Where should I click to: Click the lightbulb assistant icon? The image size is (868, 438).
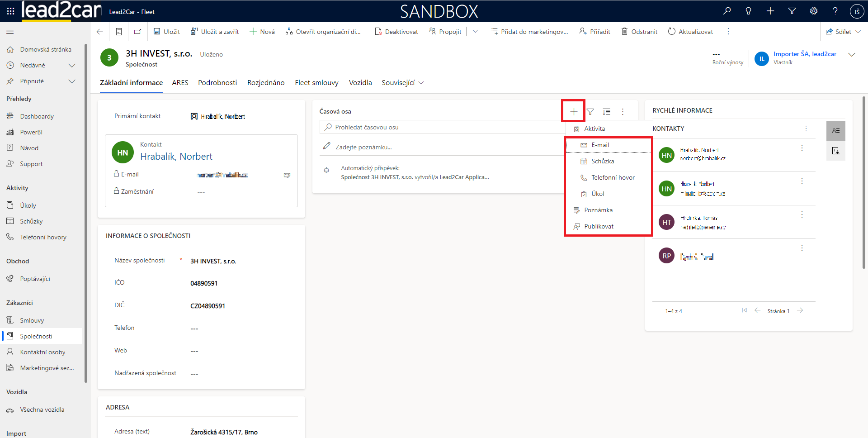coord(749,11)
